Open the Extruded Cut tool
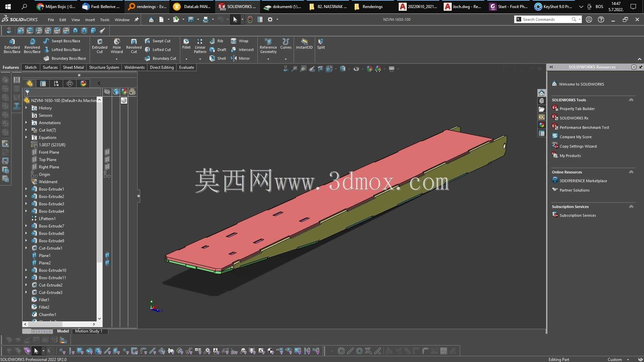The height and width of the screenshot is (362, 644). click(100, 46)
